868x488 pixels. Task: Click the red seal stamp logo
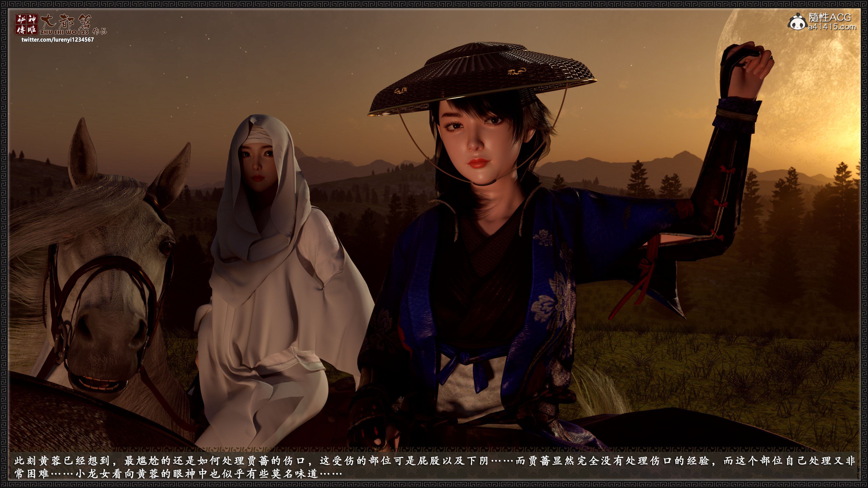click(x=26, y=24)
